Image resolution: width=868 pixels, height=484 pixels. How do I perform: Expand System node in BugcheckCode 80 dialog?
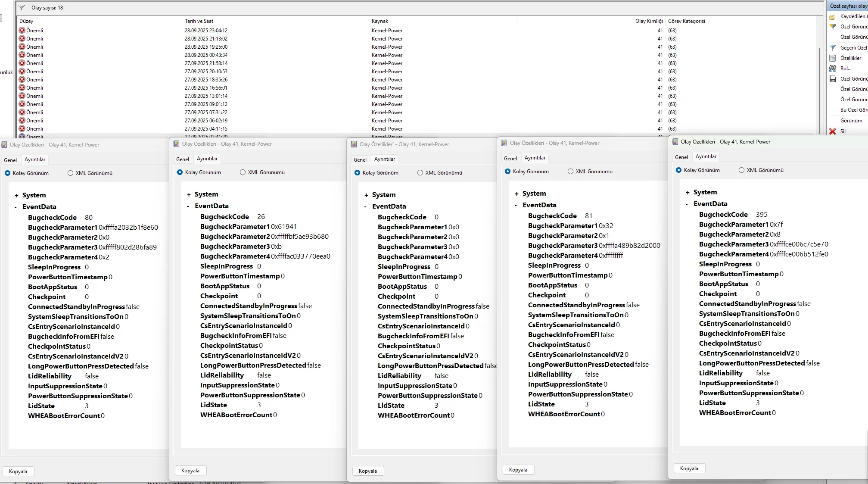pos(16,195)
